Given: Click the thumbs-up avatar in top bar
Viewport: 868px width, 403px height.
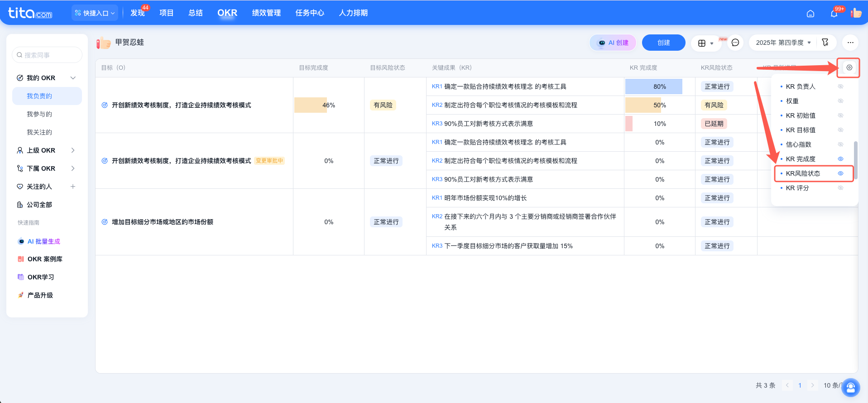Looking at the screenshot, I should point(856,13).
